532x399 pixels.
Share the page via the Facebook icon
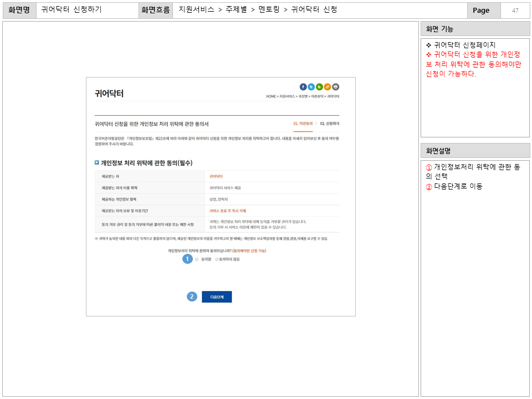pos(303,86)
